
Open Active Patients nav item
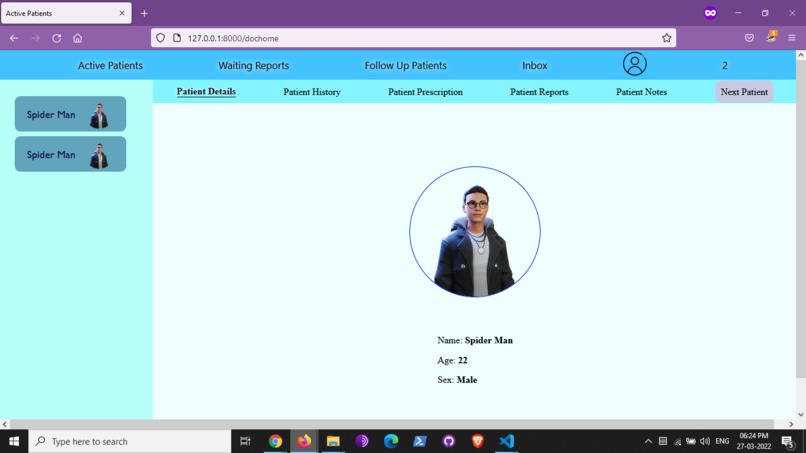pyautogui.click(x=110, y=65)
